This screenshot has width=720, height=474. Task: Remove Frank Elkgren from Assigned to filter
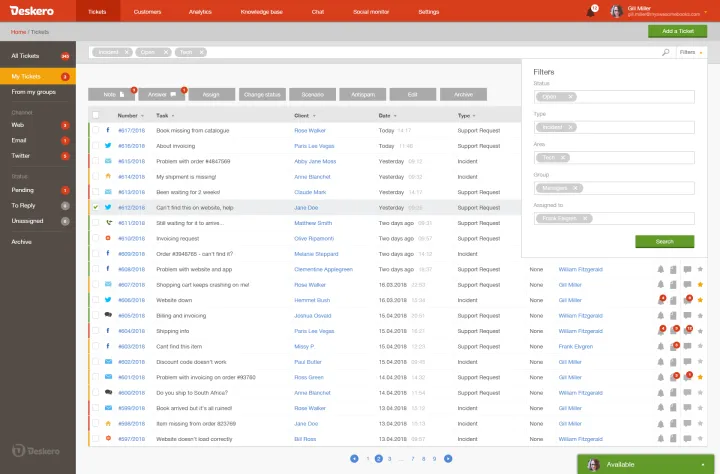click(586, 218)
